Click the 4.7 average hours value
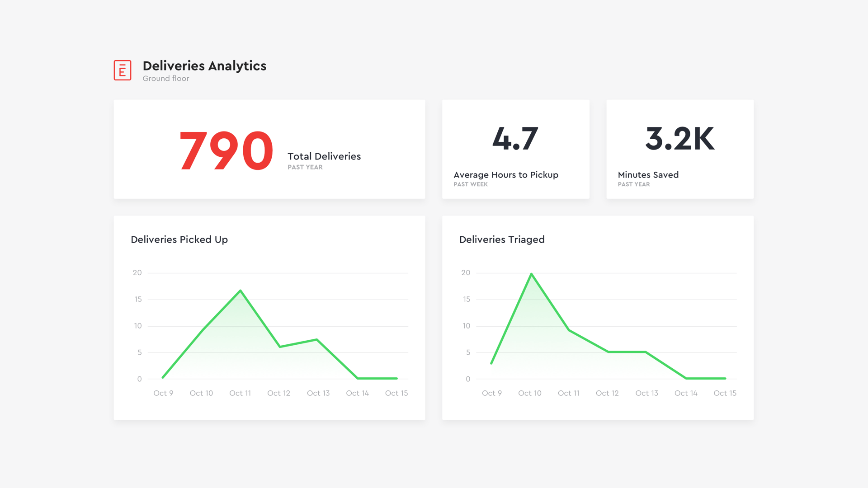Image resolution: width=868 pixels, height=488 pixels. click(515, 138)
